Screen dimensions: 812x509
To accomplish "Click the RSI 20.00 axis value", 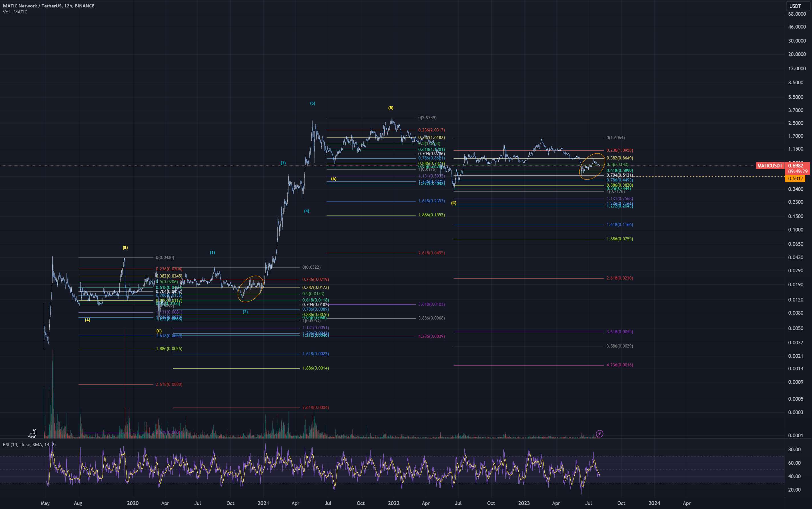I will (x=795, y=490).
